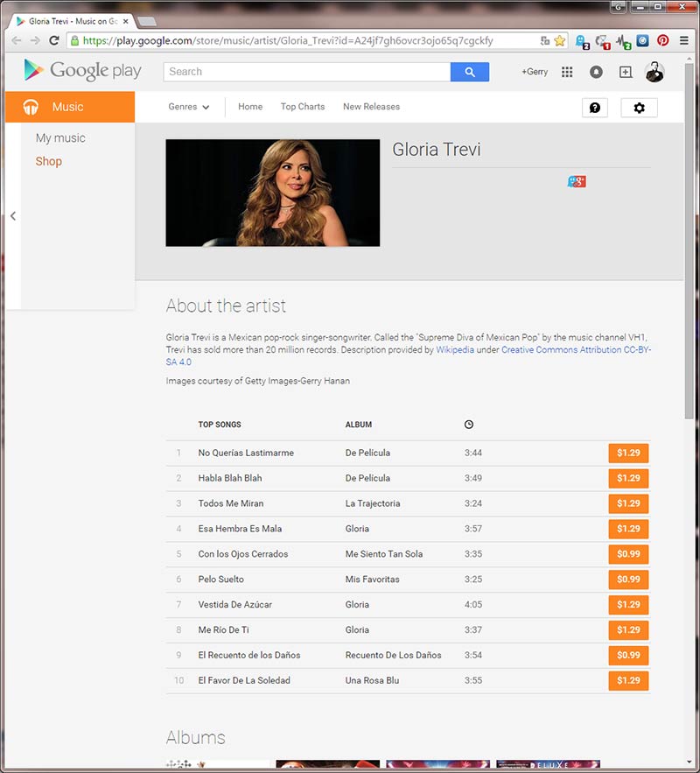This screenshot has width=700, height=773.
Task: Open the Wikipedia link
Action: 455,349
